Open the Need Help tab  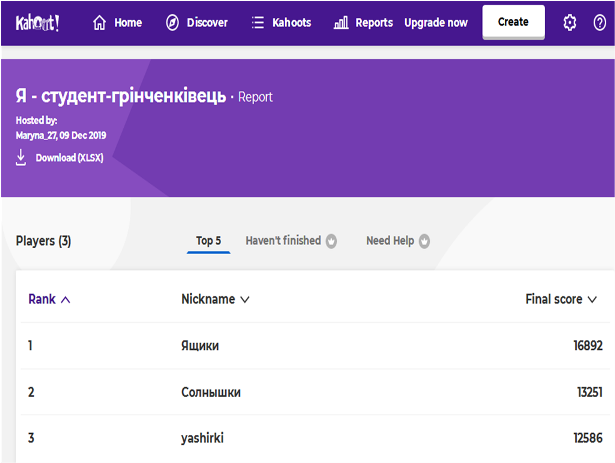click(x=397, y=241)
